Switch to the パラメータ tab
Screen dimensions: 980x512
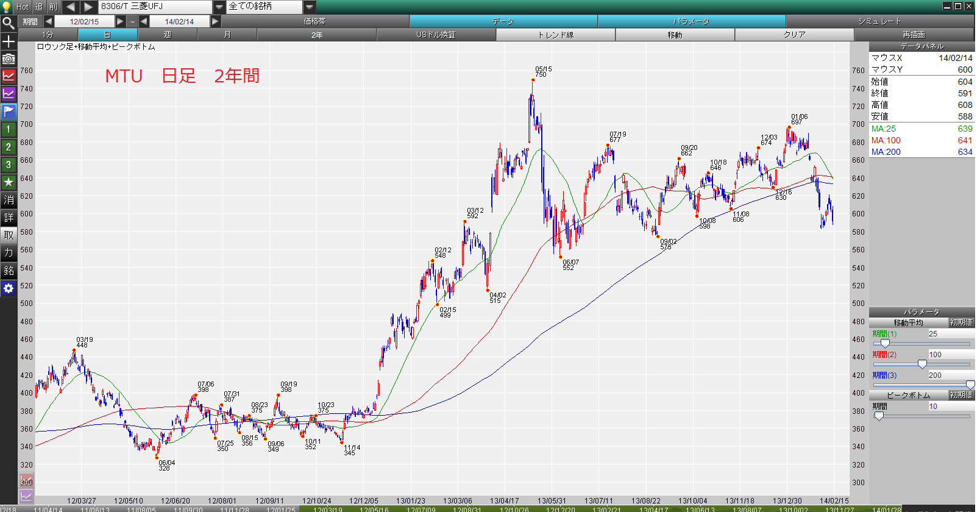point(692,21)
